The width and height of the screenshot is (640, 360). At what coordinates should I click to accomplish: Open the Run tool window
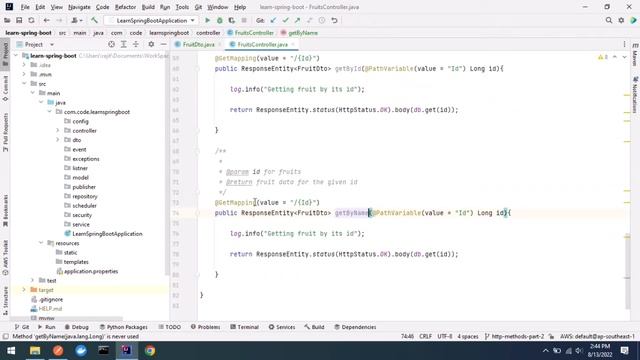47,327
